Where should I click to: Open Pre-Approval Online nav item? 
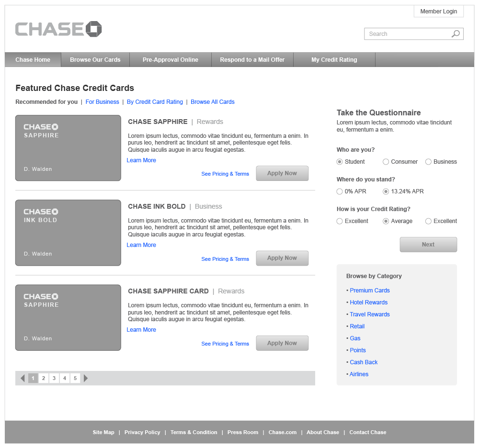[171, 59]
